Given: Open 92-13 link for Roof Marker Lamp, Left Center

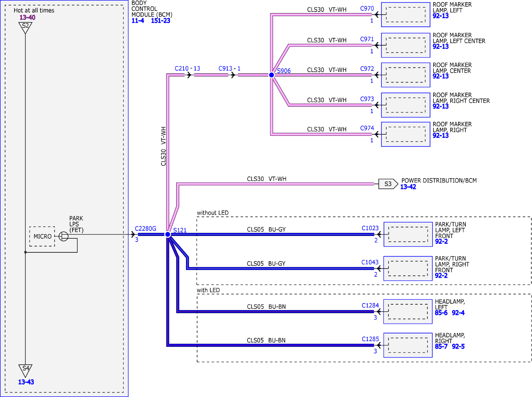Looking at the screenshot, I should point(440,46).
